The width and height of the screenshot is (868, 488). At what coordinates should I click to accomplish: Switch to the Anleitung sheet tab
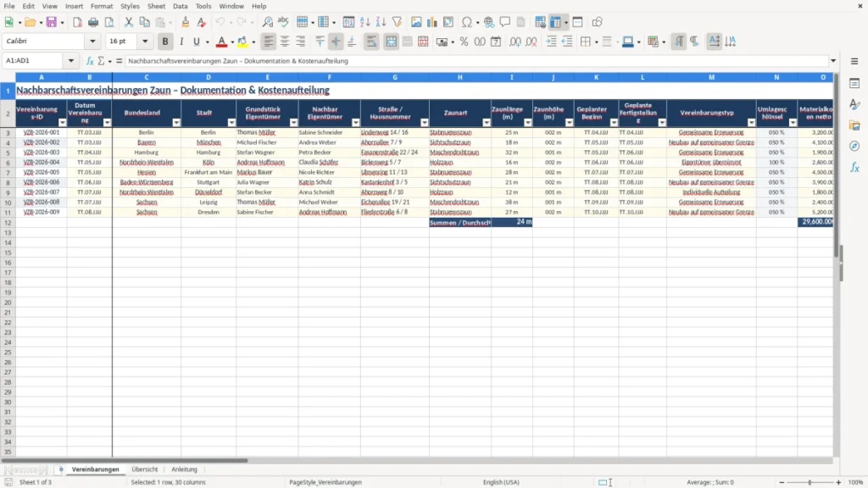[x=184, y=469]
